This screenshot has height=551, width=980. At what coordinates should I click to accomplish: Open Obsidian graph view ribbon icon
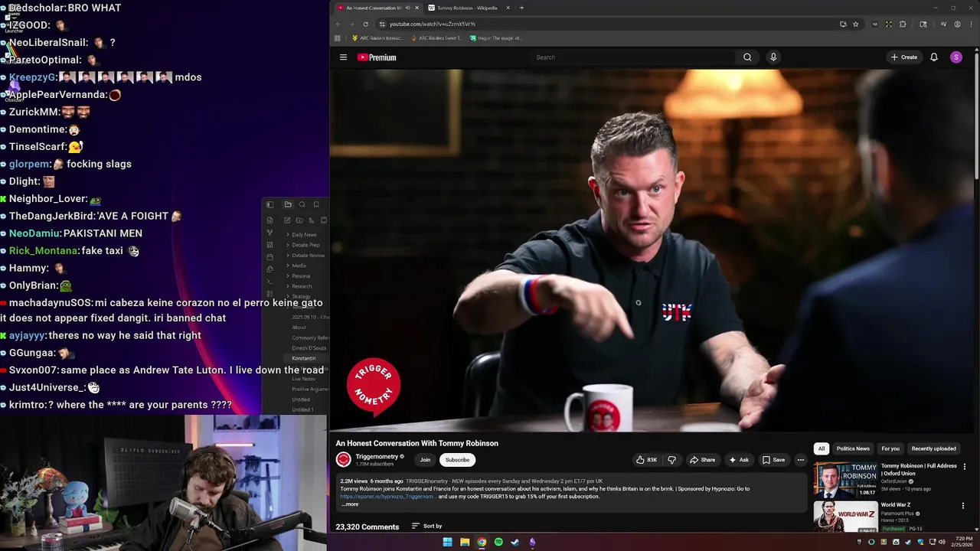[269, 233]
